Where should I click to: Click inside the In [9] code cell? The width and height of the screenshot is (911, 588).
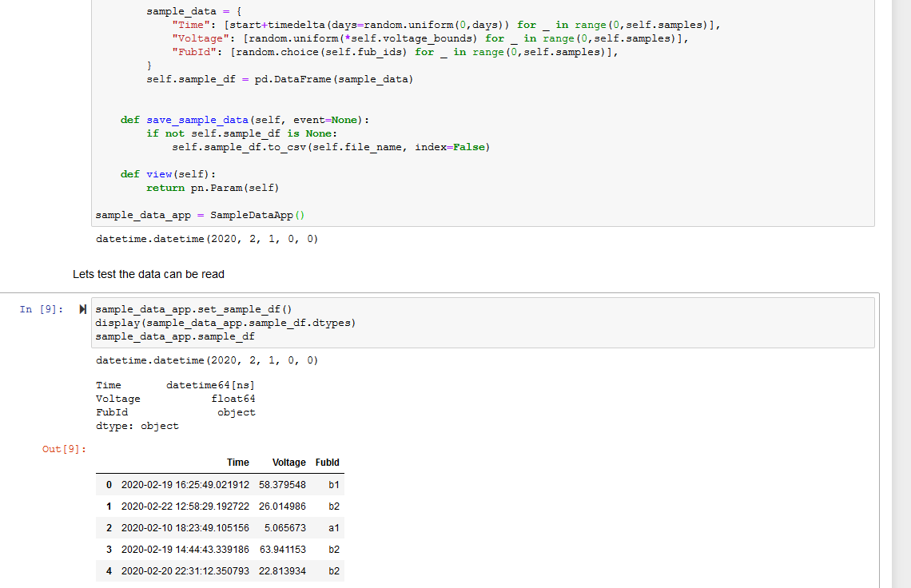pyautogui.click(x=483, y=323)
